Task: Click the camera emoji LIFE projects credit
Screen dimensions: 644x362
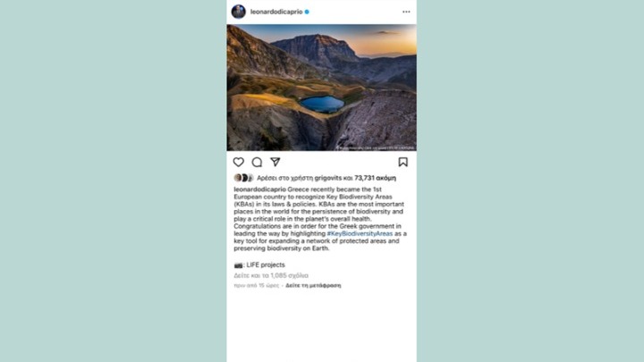Action: pos(259,265)
